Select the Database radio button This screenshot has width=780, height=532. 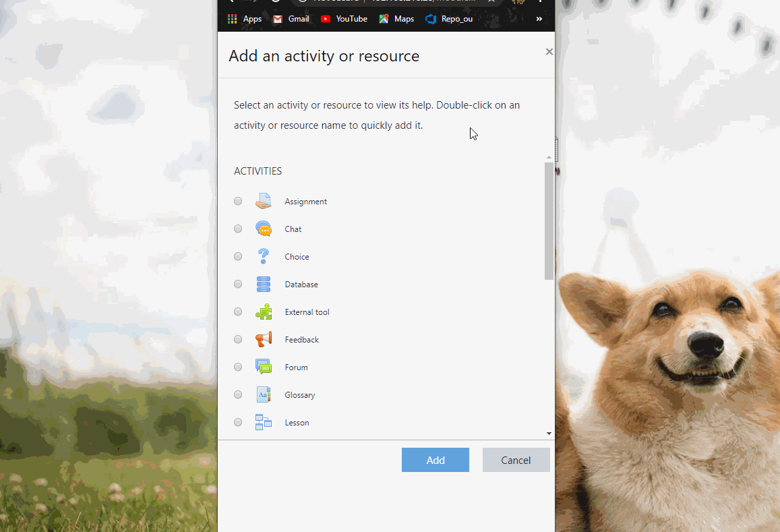point(238,284)
